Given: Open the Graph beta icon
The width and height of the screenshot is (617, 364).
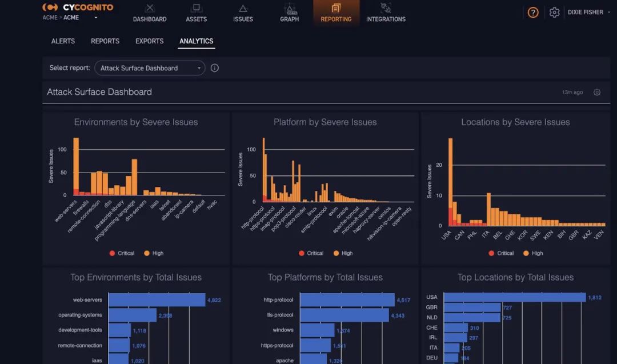Looking at the screenshot, I should point(289,9).
